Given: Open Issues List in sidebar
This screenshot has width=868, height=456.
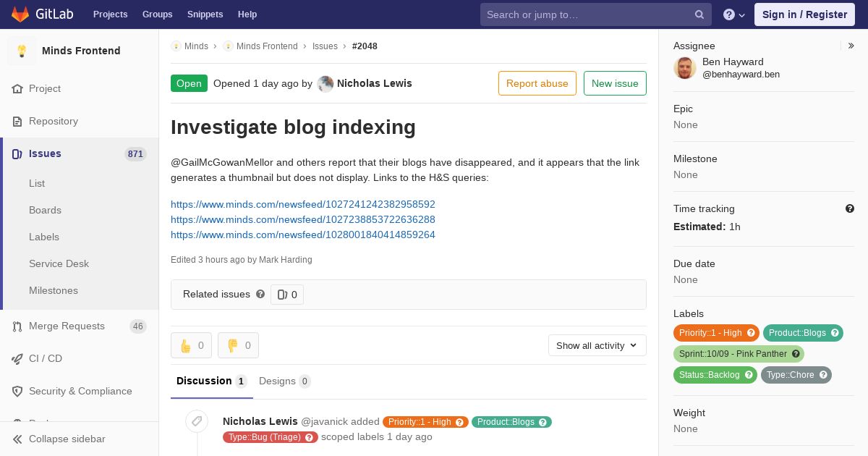Looking at the screenshot, I should [x=37, y=183].
